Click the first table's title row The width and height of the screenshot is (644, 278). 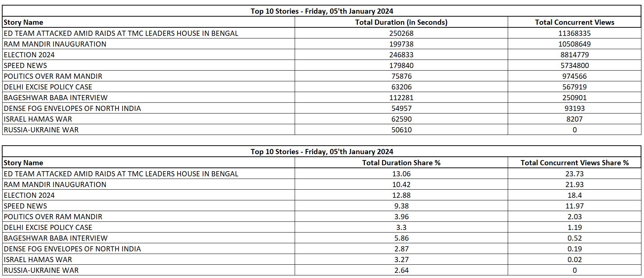322,11
